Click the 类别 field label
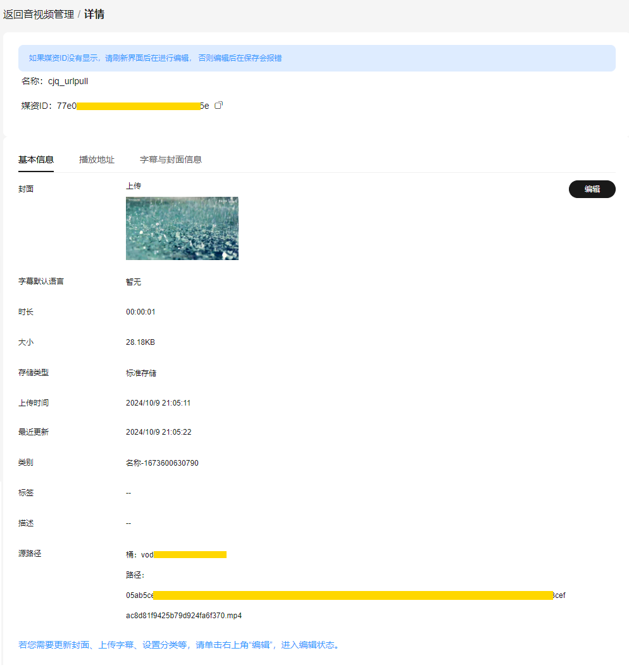The image size is (629, 672). pyautogui.click(x=26, y=463)
